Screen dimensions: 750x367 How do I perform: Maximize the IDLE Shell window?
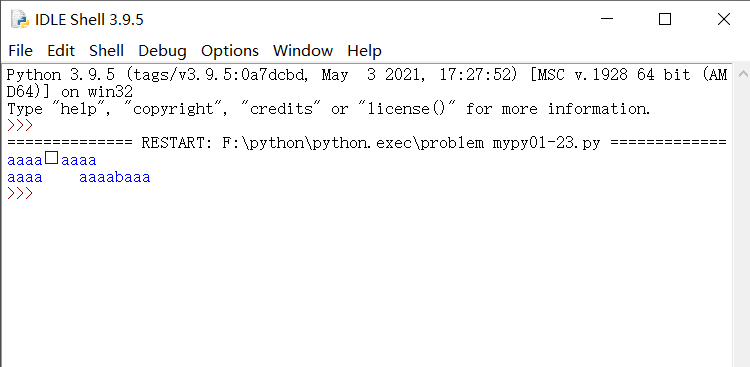coord(665,19)
